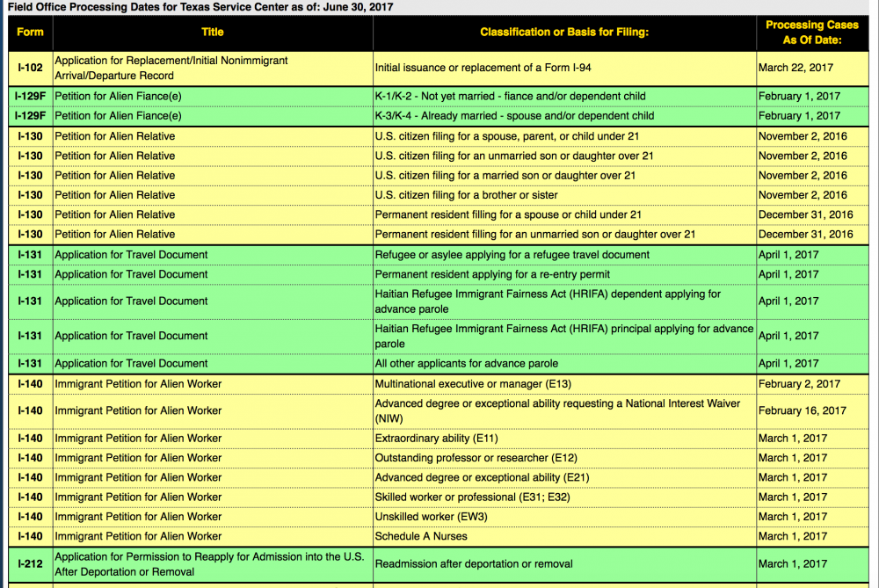
Task: Click "All other applicants for advance parole"
Action: [x=466, y=364]
